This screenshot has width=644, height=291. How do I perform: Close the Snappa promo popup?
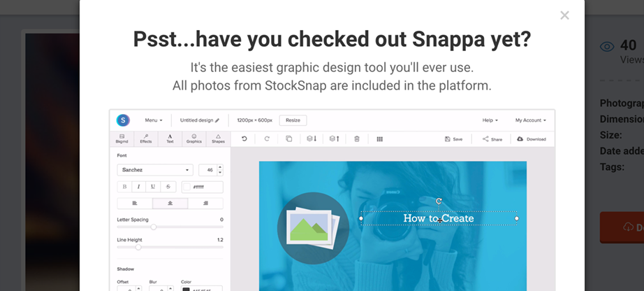[565, 15]
